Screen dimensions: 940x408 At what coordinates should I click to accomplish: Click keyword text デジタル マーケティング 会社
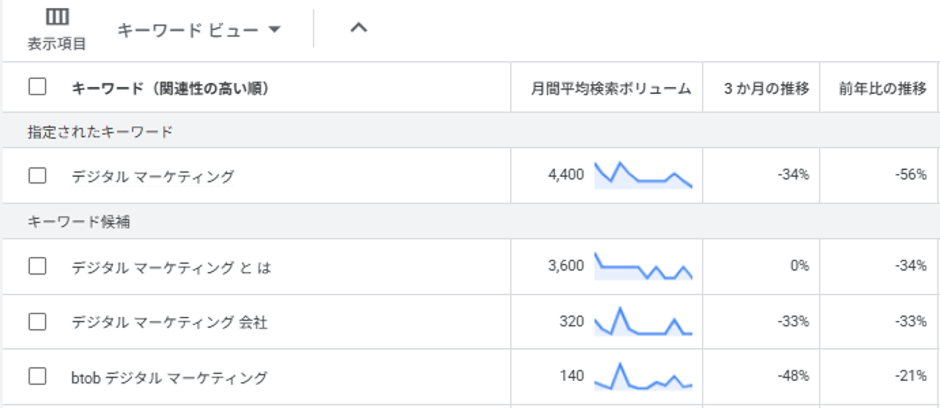(170, 322)
